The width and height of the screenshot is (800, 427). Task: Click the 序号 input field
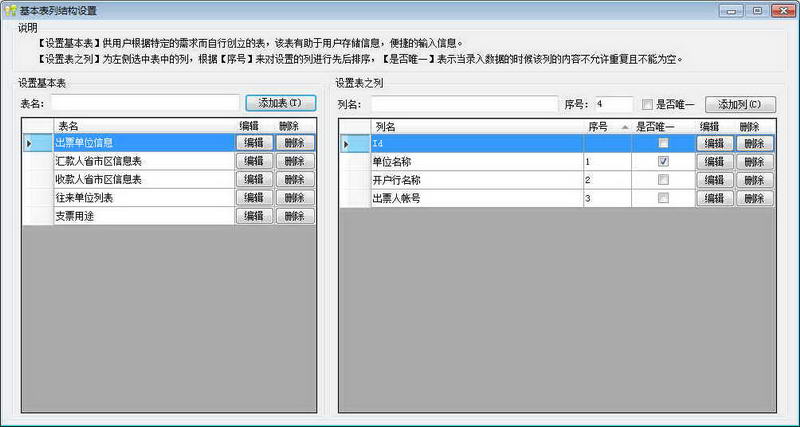pos(612,104)
